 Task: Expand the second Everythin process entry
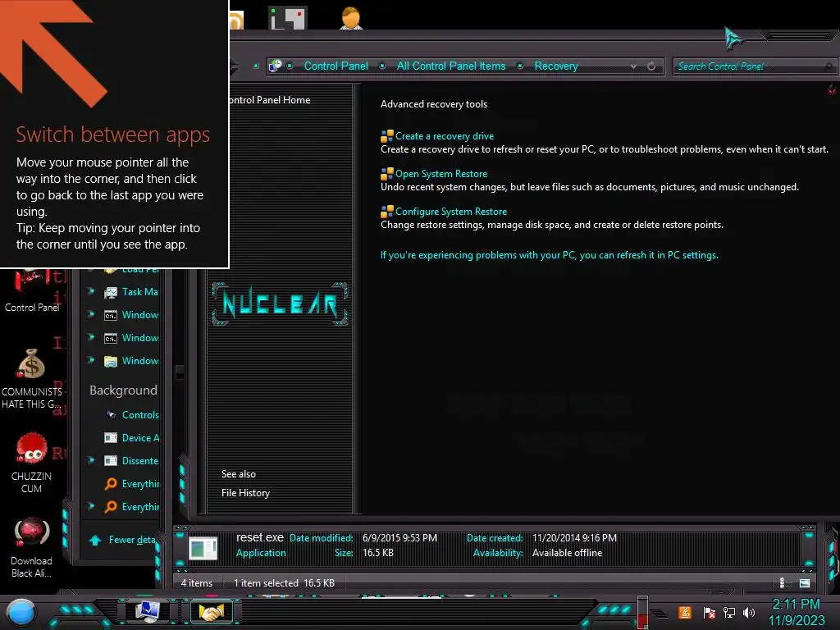click(x=91, y=506)
